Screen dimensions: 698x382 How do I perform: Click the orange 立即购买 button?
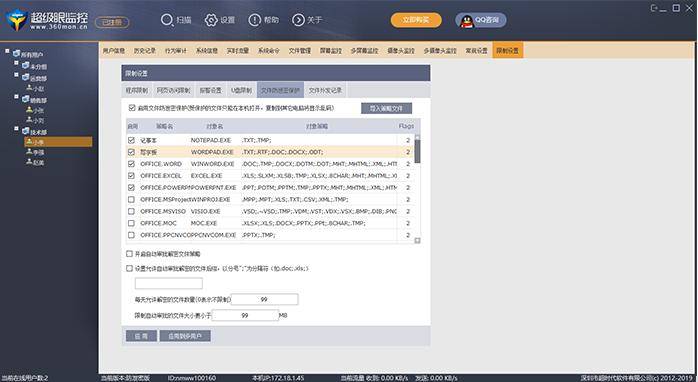(x=416, y=20)
